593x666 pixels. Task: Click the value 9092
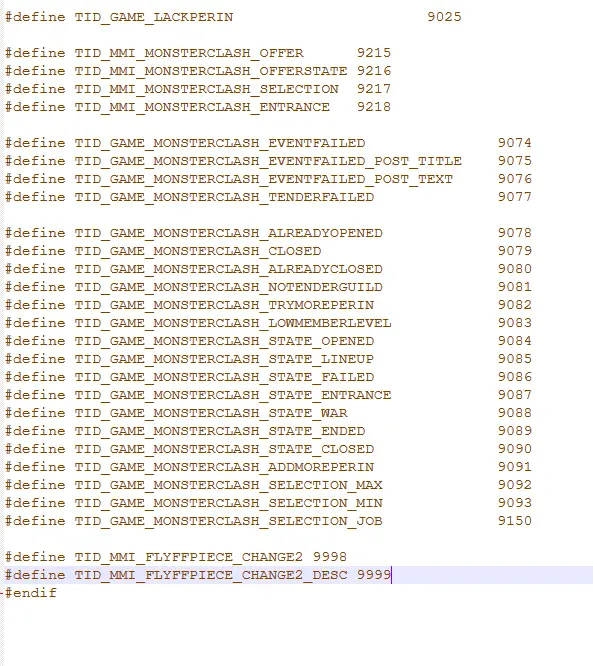515,485
